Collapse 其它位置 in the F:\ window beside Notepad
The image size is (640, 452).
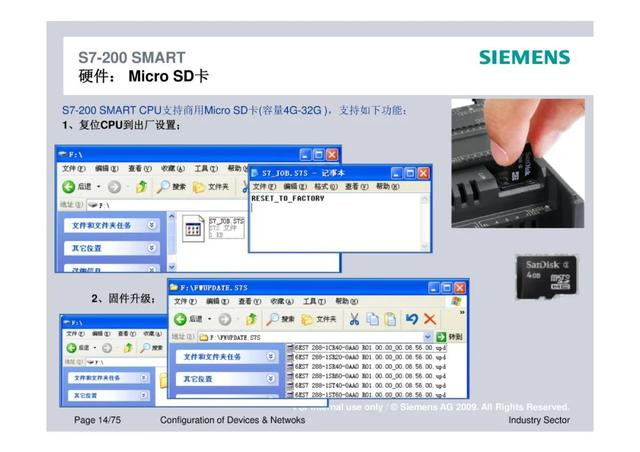click(151, 248)
